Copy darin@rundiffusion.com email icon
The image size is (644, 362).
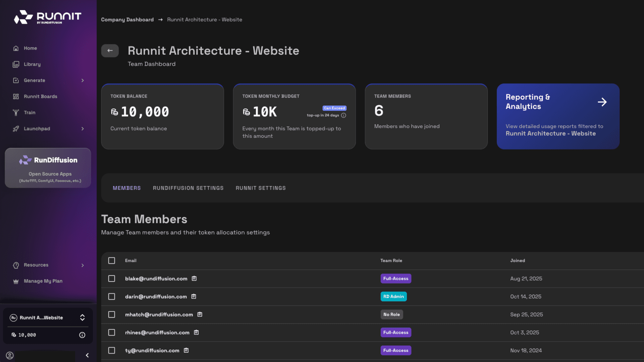pyautogui.click(x=194, y=297)
